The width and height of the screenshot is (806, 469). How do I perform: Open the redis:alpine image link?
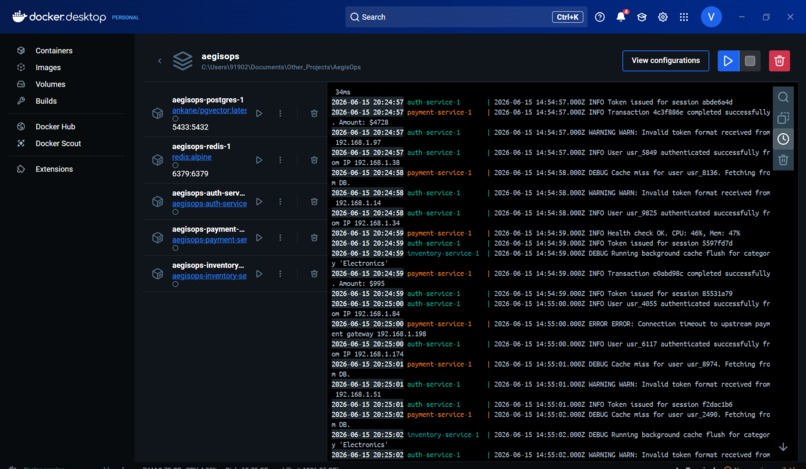[192, 157]
